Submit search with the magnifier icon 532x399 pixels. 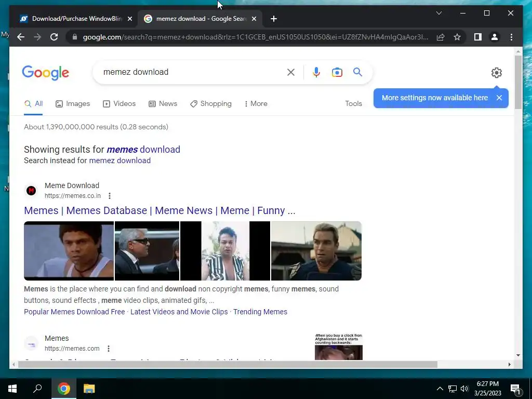[x=357, y=72]
